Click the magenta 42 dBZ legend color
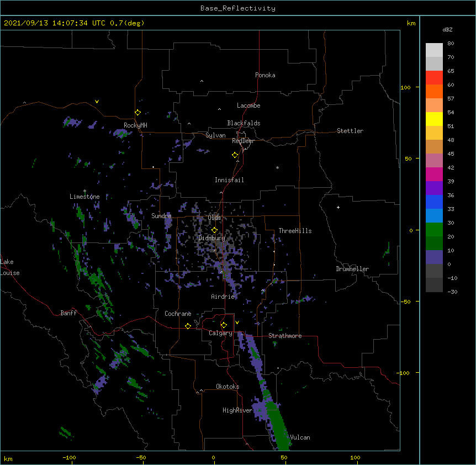Screen dimensions: 476x465 434,174
